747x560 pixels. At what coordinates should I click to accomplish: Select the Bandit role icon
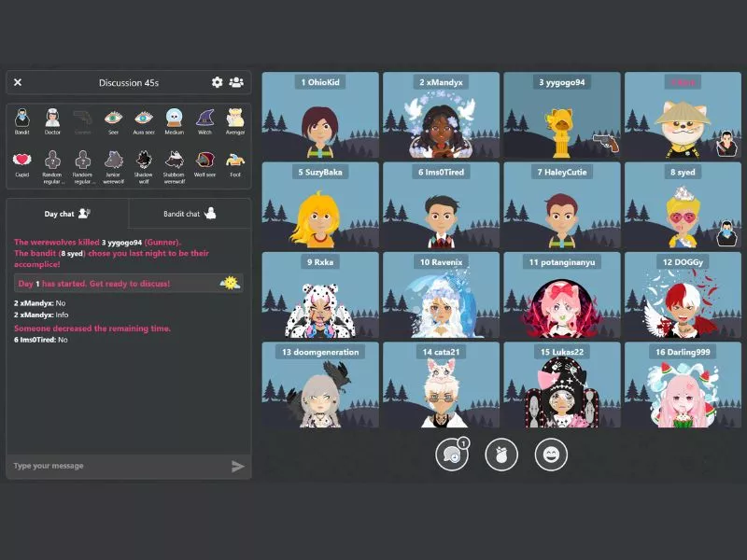pos(21,118)
